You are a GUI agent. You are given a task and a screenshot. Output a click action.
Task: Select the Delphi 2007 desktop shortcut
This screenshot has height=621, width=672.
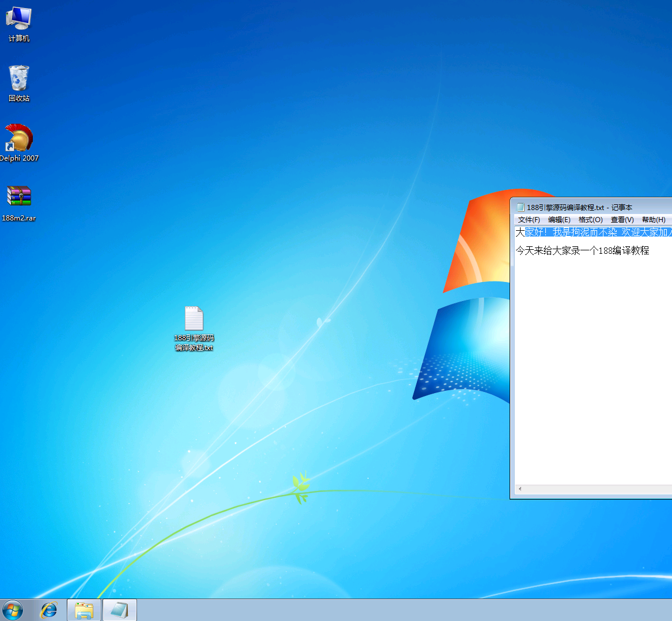point(19,143)
